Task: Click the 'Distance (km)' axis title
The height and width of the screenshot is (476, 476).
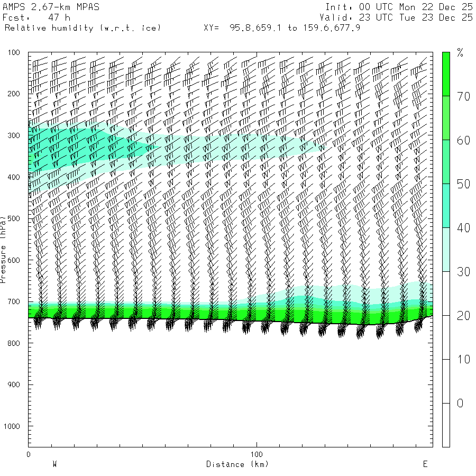Action: click(237, 464)
